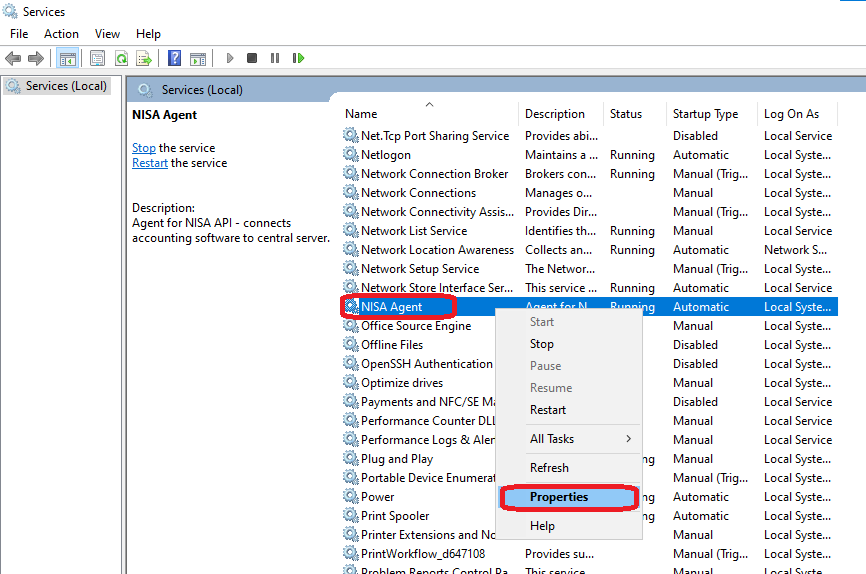The image size is (866, 574).
Task: Sort by the Startup Type column header
Action: click(x=705, y=114)
